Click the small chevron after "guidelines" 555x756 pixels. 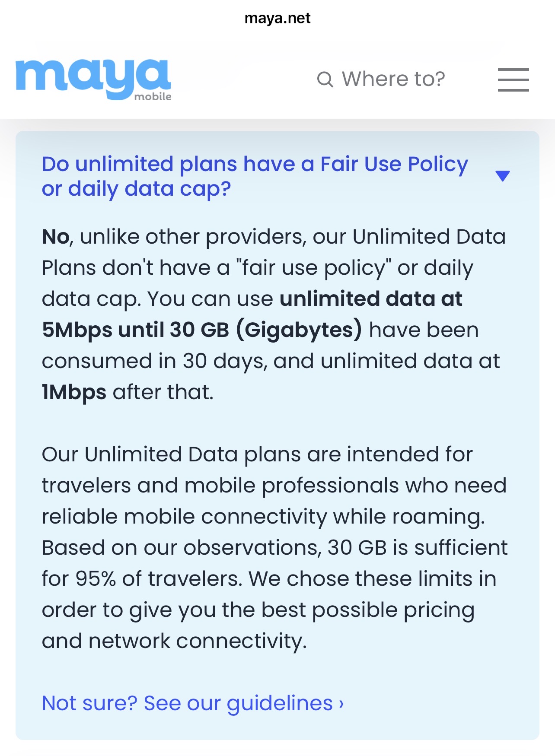click(x=341, y=704)
